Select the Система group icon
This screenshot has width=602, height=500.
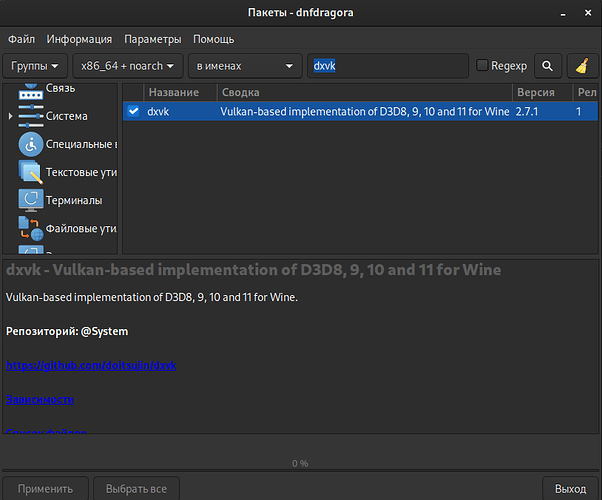(x=29, y=116)
